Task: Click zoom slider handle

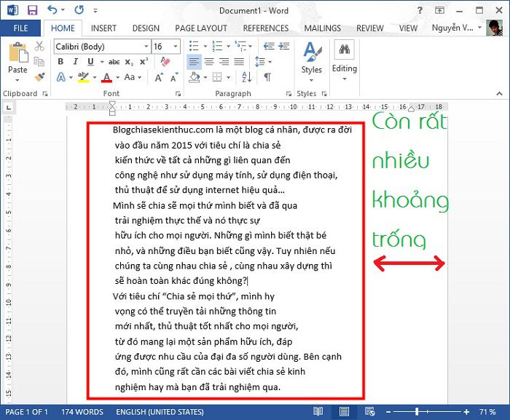Action: coord(417,412)
